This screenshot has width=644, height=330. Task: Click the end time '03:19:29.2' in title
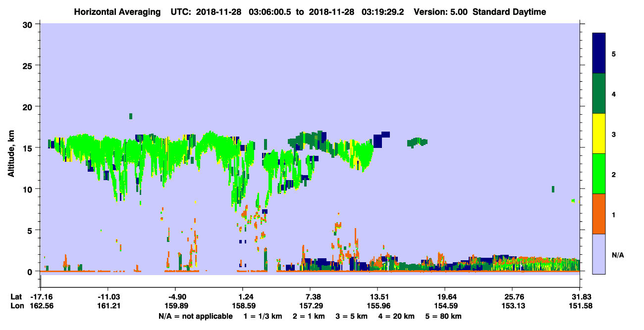pos(382,12)
